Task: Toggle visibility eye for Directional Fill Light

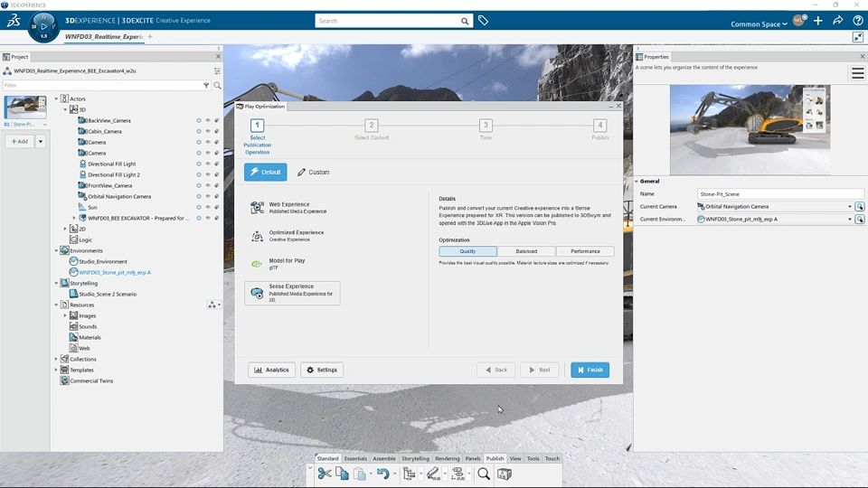Action: pos(208,164)
